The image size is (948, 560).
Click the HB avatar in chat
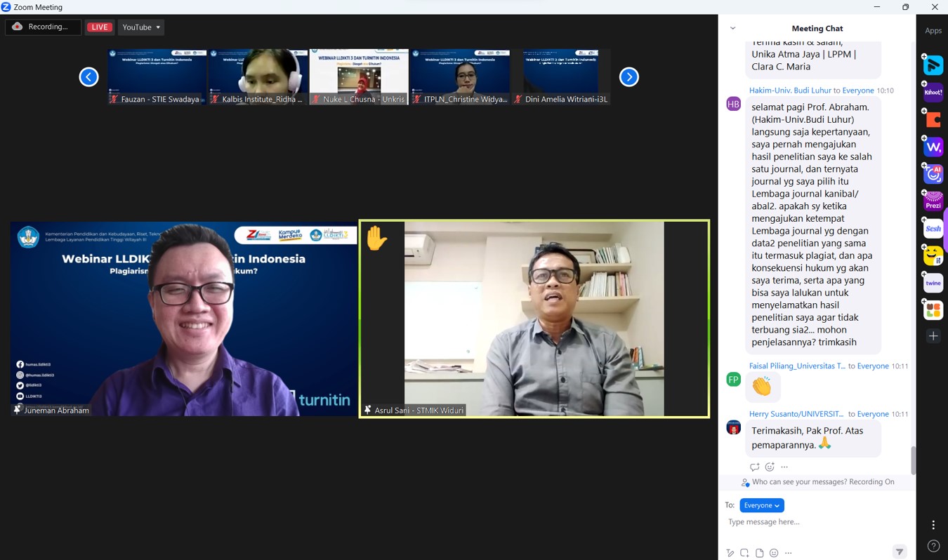733,104
